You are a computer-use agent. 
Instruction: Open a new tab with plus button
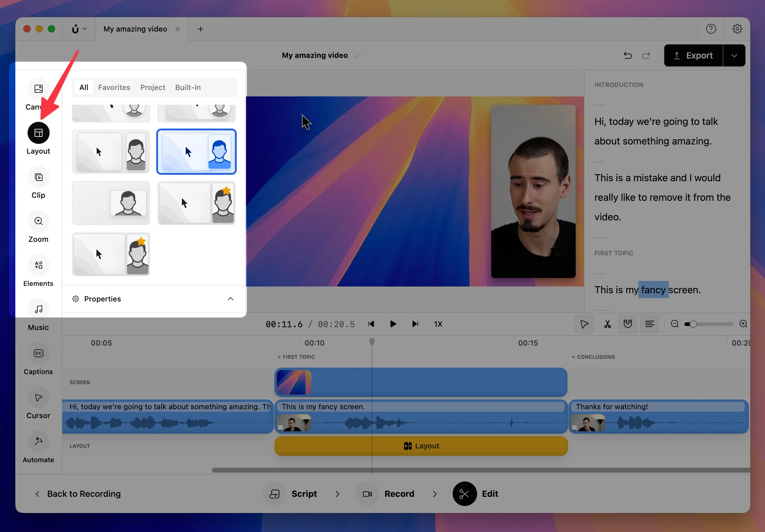(x=201, y=29)
